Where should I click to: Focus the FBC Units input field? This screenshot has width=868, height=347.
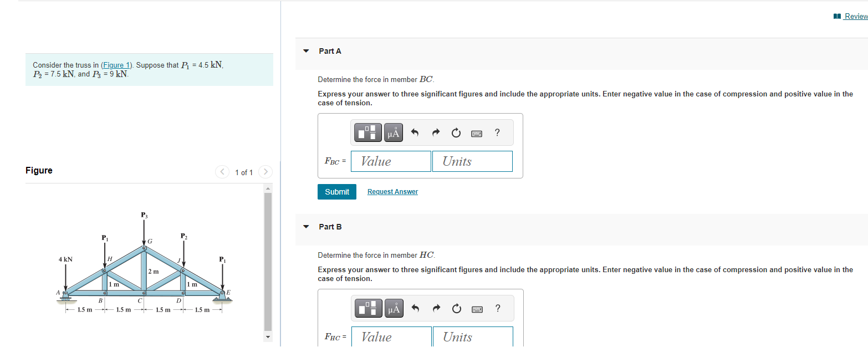pyautogui.click(x=472, y=161)
